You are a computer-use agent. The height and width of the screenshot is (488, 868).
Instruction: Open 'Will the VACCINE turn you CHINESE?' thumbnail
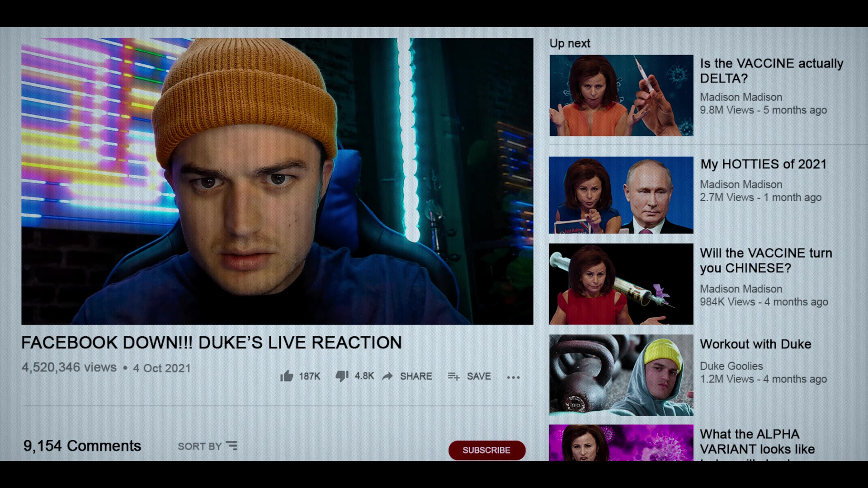point(621,284)
